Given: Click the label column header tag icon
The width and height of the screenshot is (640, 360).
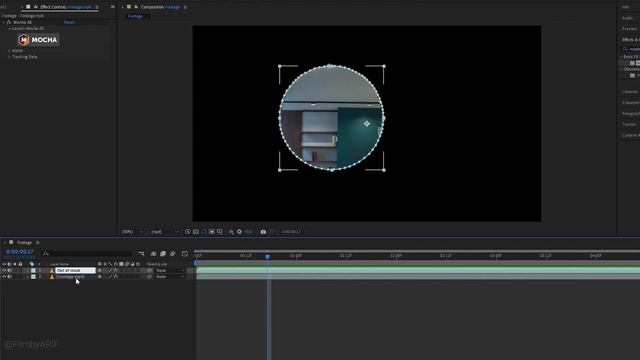Looking at the screenshot, I should (31, 264).
